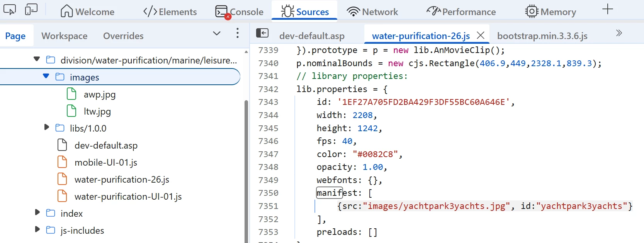Image resolution: width=644 pixels, height=243 pixels.
Task: Set breakpoint on line 7339
Action: (268, 50)
